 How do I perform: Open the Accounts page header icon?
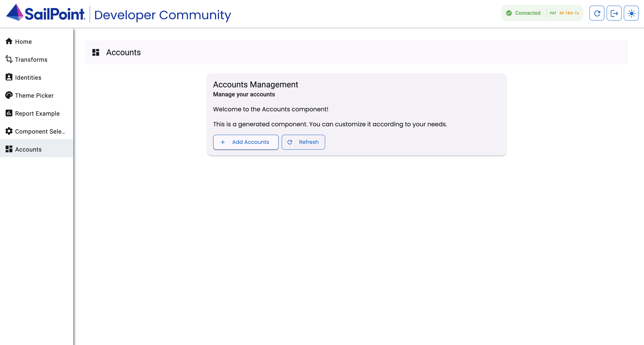(x=96, y=52)
